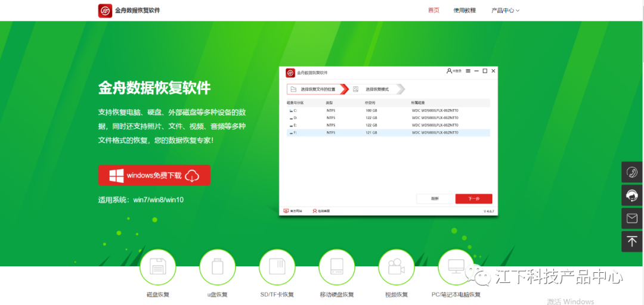Open the email envelope sidebar icon
The image size is (644, 305).
click(631, 219)
